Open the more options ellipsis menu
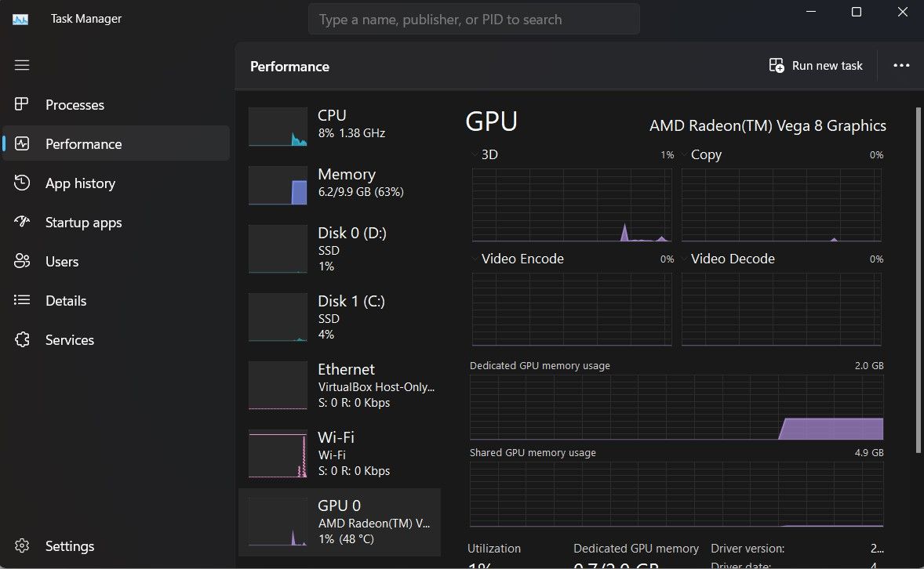The width and height of the screenshot is (924, 569). click(x=901, y=65)
